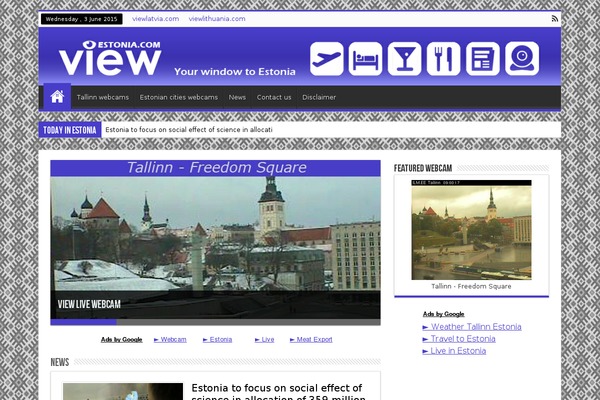Open the news newspaper icon
Image resolution: width=600 pixels, height=400 pixels.
[x=483, y=59]
